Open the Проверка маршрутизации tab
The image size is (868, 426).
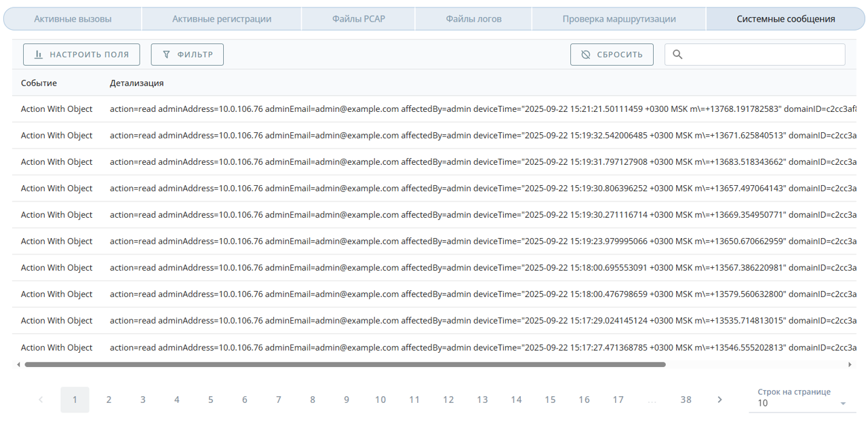618,19
